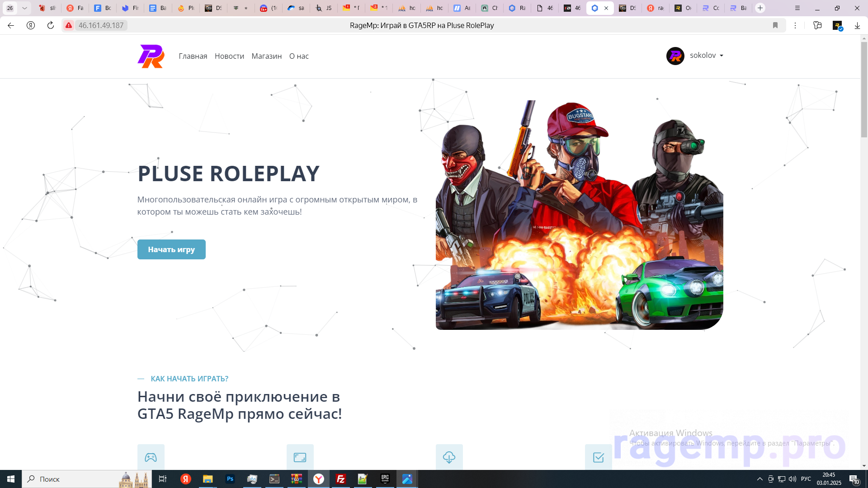Click the cloud download step icon
This screenshot has width=868, height=488.
(449, 457)
